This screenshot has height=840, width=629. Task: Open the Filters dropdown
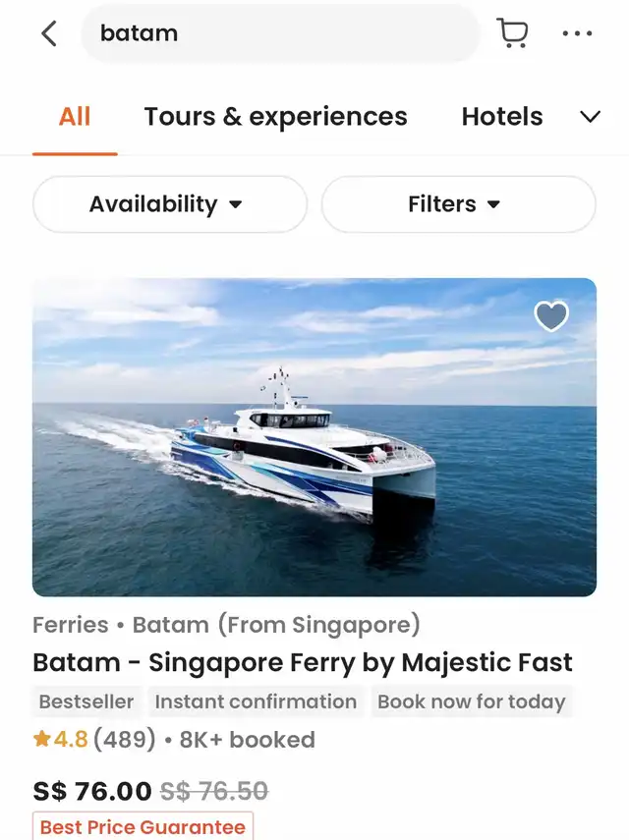(458, 204)
